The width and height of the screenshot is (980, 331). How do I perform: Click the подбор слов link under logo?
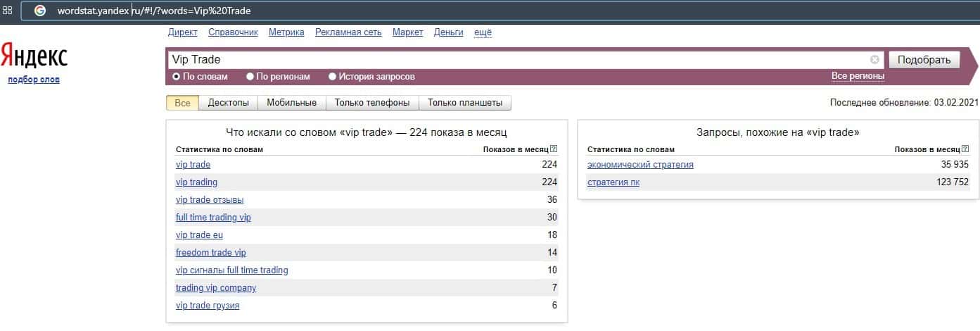tap(34, 80)
